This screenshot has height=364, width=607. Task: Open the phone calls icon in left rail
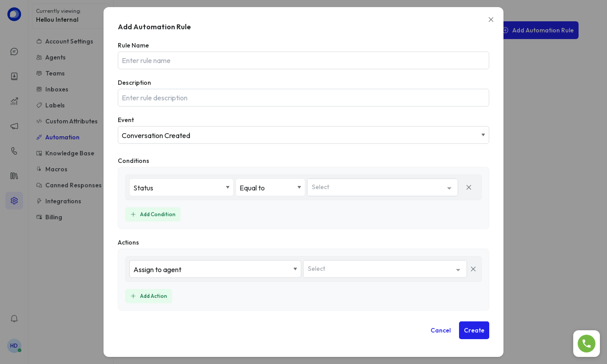[14, 151]
